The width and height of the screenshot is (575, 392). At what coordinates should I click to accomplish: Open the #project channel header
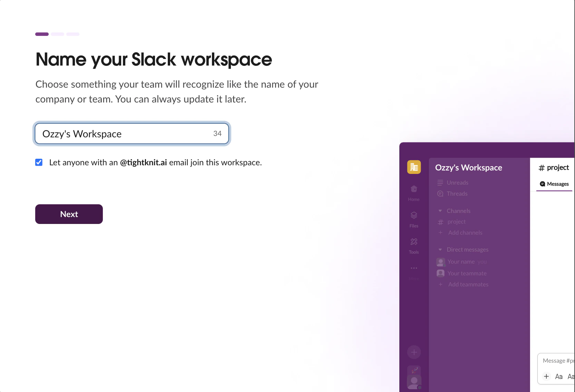tap(554, 167)
